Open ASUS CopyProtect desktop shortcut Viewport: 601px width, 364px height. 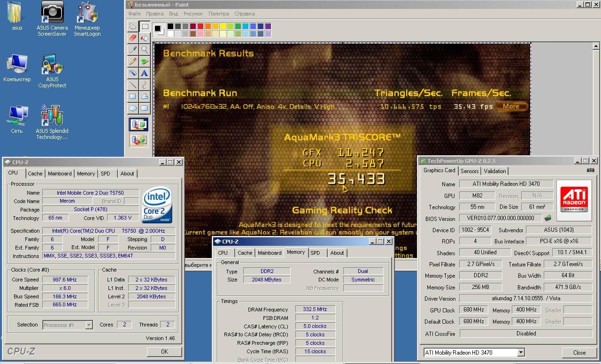tap(52, 71)
